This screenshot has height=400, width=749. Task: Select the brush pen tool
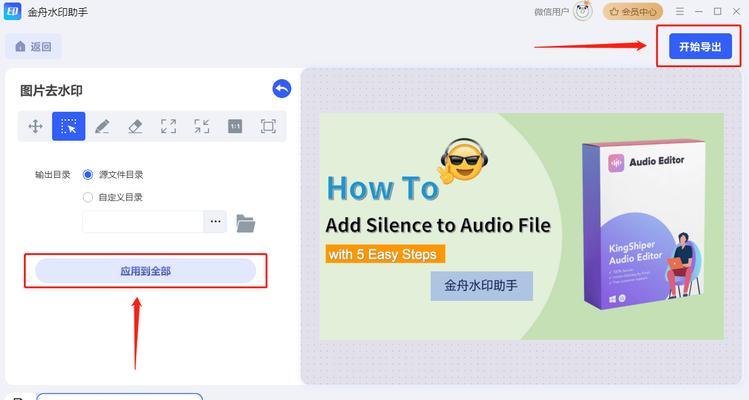[x=102, y=127]
